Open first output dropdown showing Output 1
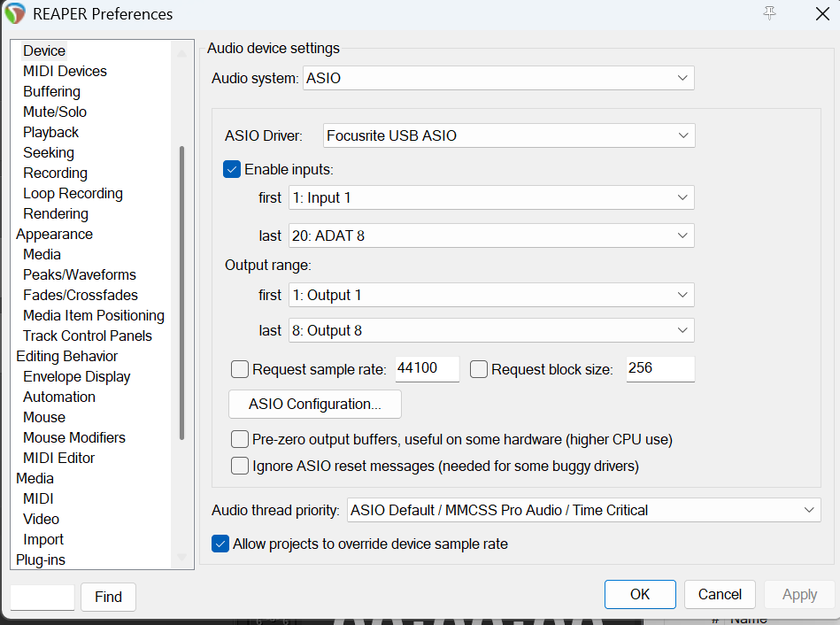840x625 pixels. (491, 295)
